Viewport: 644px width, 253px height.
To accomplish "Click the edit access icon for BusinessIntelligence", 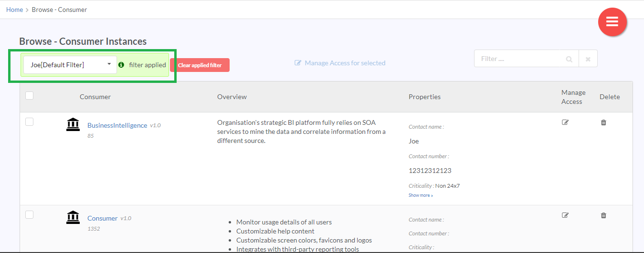I will [565, 122].
